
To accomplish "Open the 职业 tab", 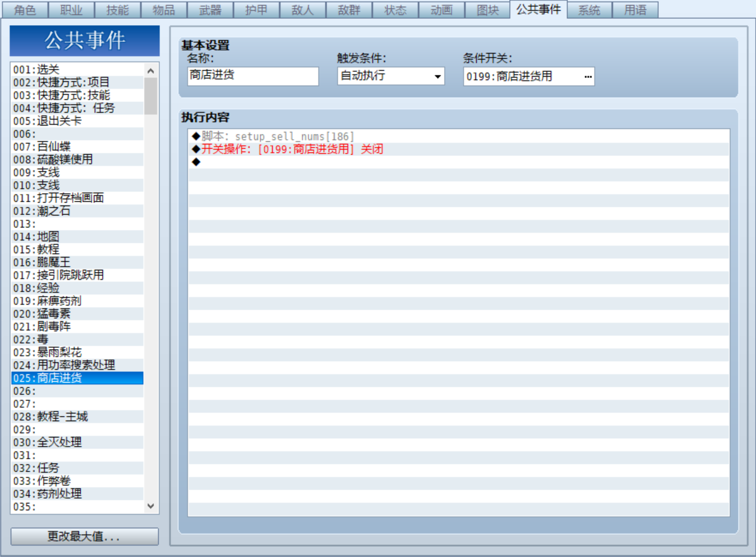I will (x=71, y=10).
